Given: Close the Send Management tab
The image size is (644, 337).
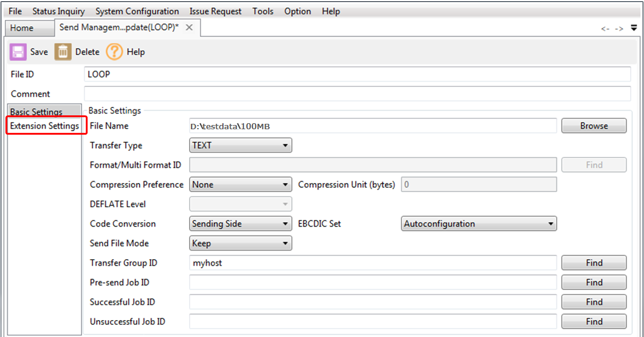Looking at the screenshot, I should click(189, 28).
